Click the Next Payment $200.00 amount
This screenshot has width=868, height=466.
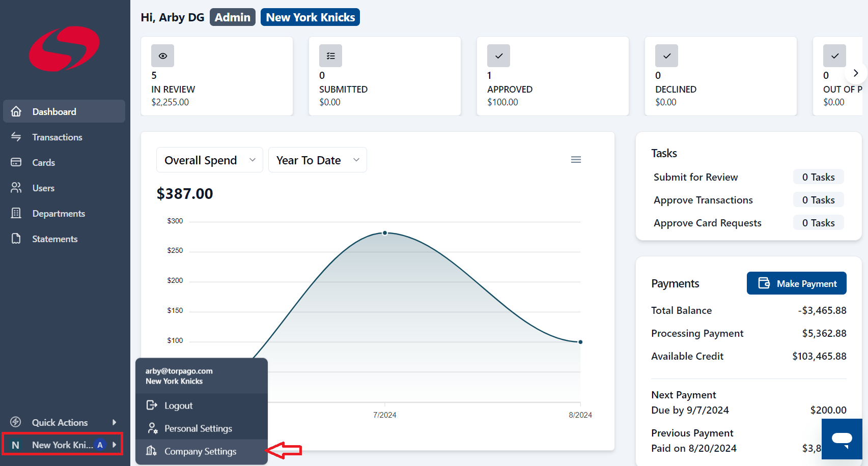(x=828, y=410)
